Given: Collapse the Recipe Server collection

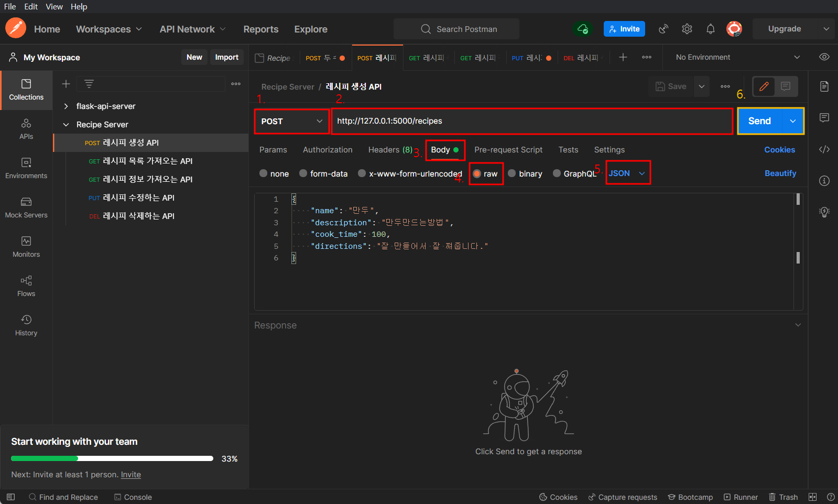Looking at the screenshot, I should (x=66, y=124).
